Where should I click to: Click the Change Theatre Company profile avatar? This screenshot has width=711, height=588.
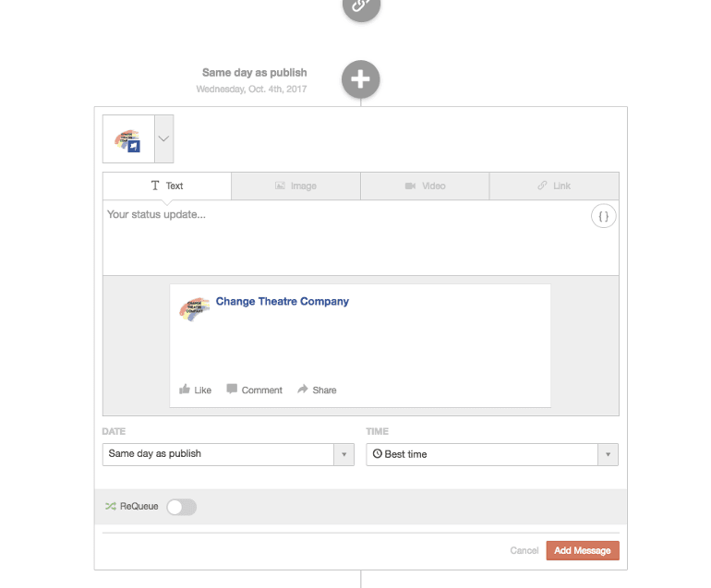click(x=195, y=308)
